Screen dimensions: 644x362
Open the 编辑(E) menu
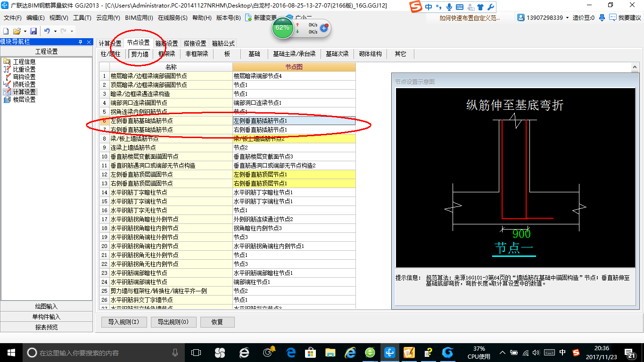click(35, 18)
